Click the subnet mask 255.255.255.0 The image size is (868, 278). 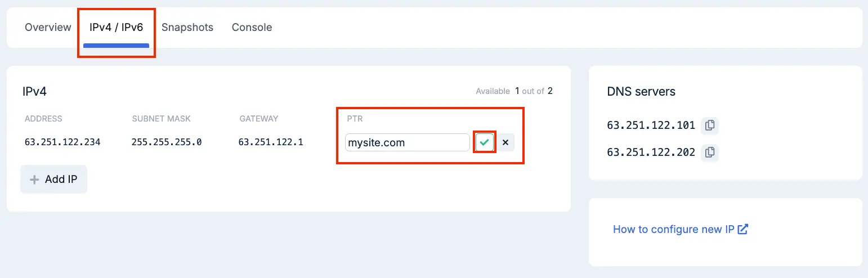167,142
